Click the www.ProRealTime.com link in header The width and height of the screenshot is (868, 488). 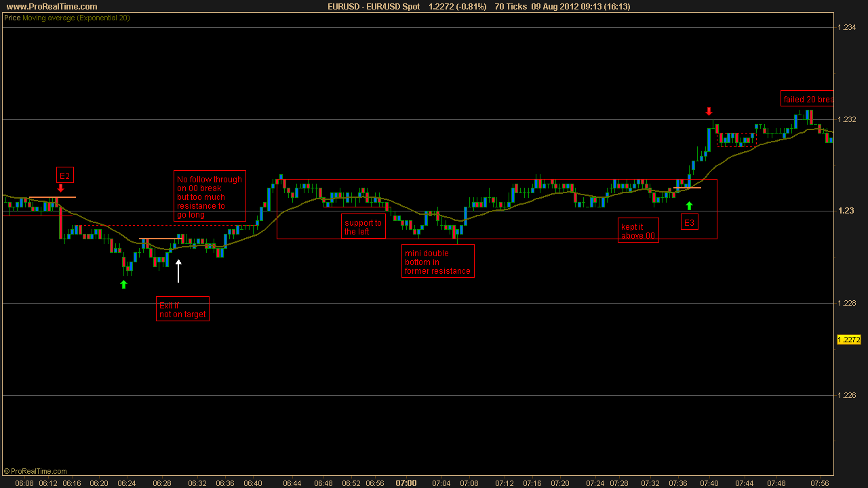click(x=52, y=7)
